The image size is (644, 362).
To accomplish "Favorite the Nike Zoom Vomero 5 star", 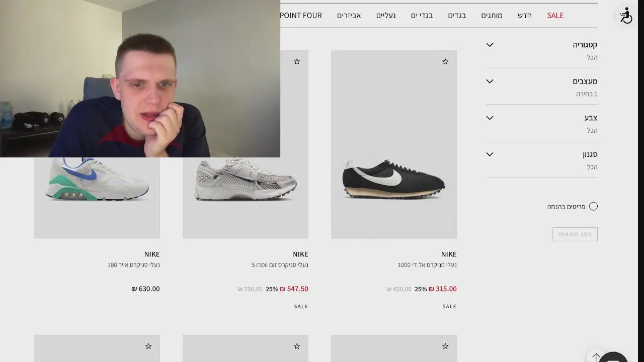I will pyautogui.click(x=297, y=61).
